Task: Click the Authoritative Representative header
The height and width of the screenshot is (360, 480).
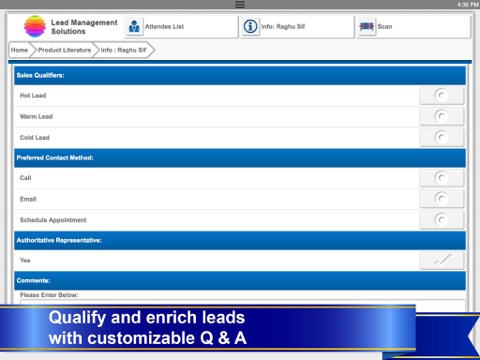Action: tap(240, 240)
